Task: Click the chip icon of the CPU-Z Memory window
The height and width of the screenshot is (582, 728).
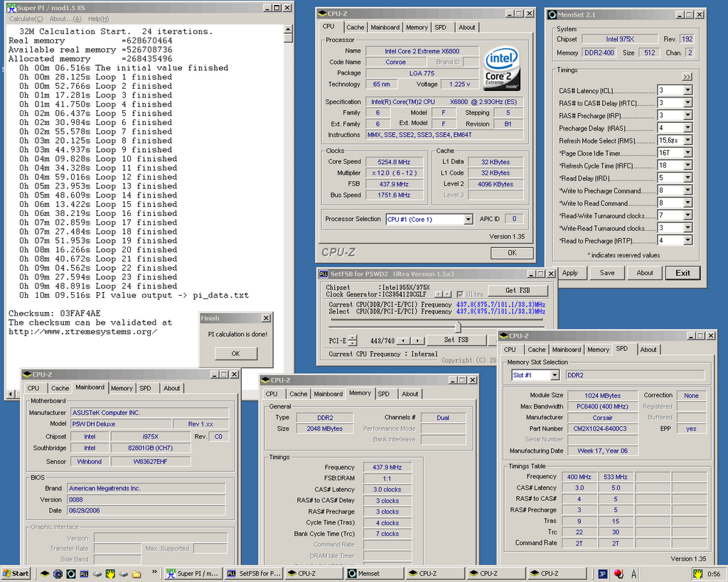Action: (265, 379)
